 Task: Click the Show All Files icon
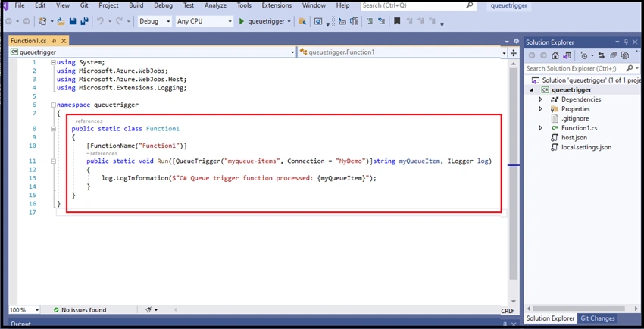click(625, 55)
